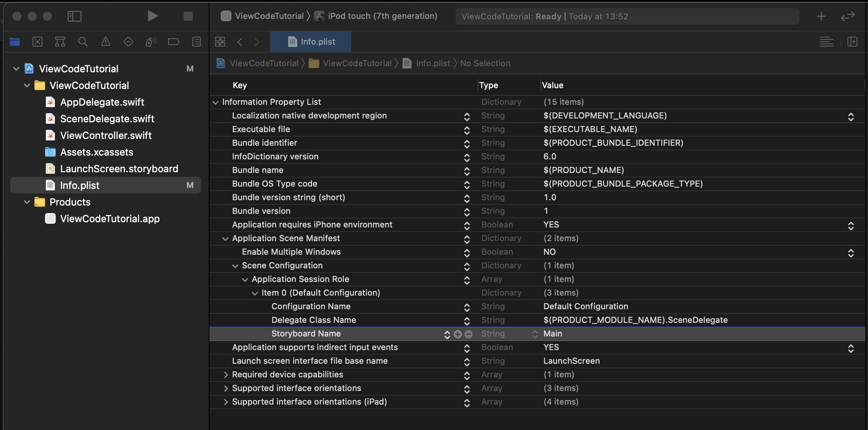Collapse the Products group
The height and width of the screenshot is (430, 868).
pyautogui.click(x=27, y=202)
